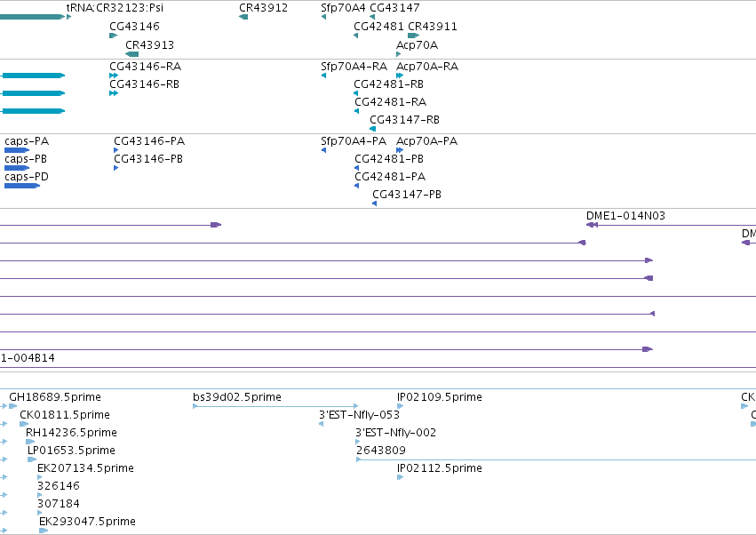The width and height of the screenshot is (756, 535).
Task: Select the IP02109.5prime EST
Action: 439,397
